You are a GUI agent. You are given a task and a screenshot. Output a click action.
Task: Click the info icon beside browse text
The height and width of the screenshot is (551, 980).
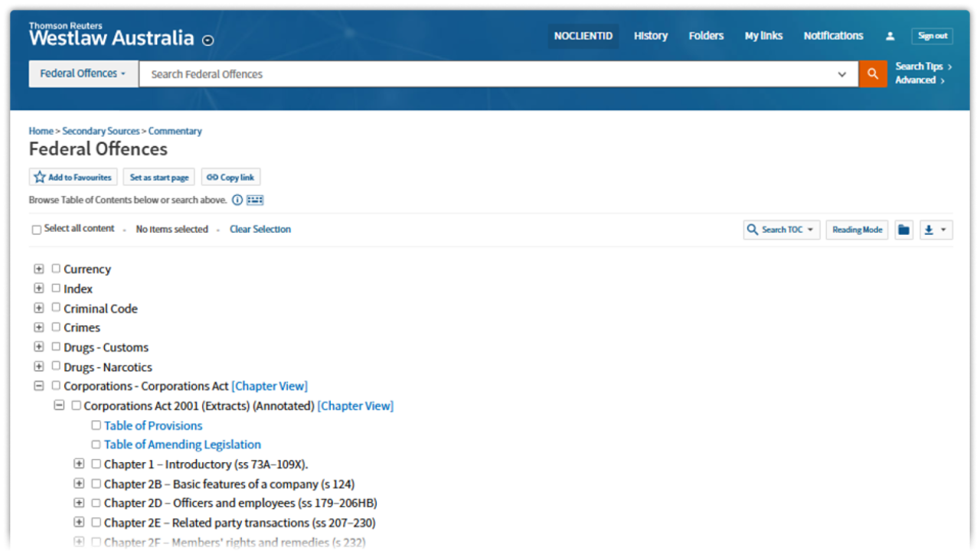point(237,200)
